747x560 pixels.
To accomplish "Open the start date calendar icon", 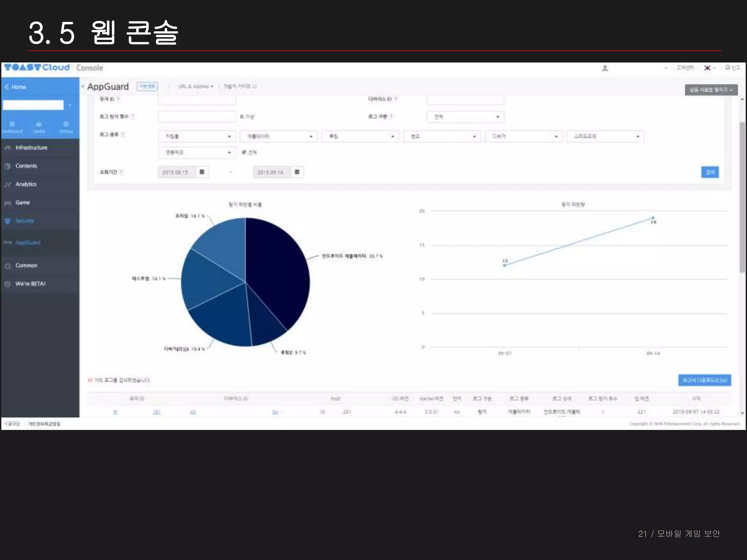I will (202, 172).
